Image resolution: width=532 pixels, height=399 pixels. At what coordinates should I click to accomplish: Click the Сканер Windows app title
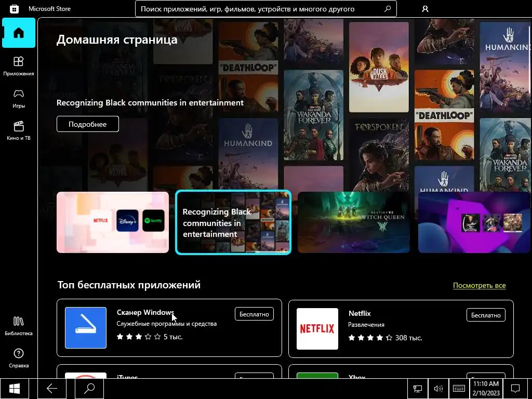pyautogui.click(x=145, y=312)
